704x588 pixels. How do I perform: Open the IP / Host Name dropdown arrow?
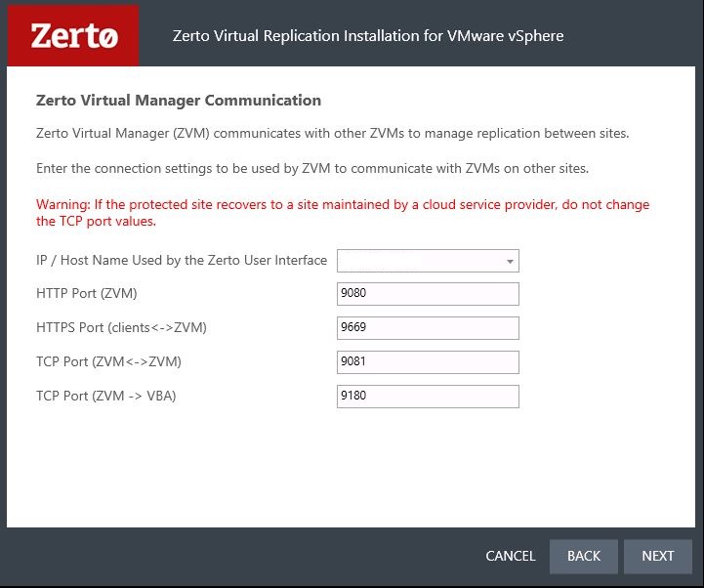pos(510,261)
